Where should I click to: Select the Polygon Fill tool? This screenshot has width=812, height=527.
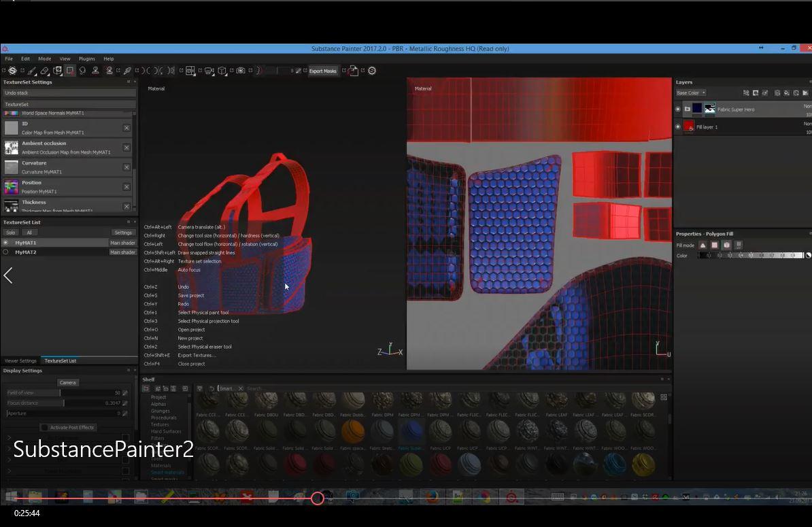70,71
